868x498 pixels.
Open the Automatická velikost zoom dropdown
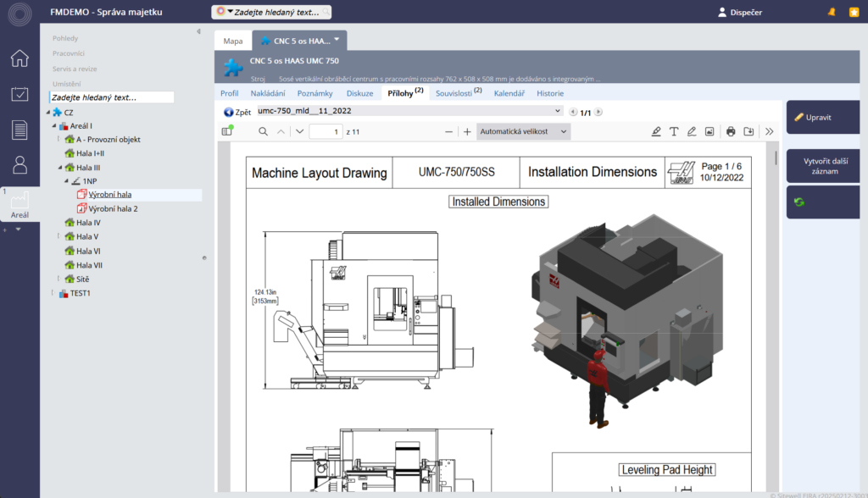523,131
